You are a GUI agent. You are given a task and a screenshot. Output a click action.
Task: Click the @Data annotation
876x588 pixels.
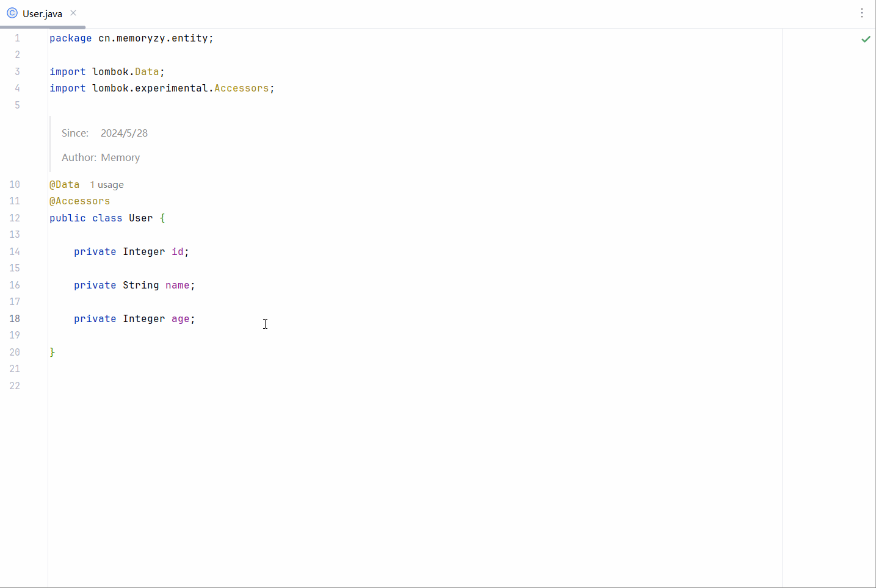(65, 184)
